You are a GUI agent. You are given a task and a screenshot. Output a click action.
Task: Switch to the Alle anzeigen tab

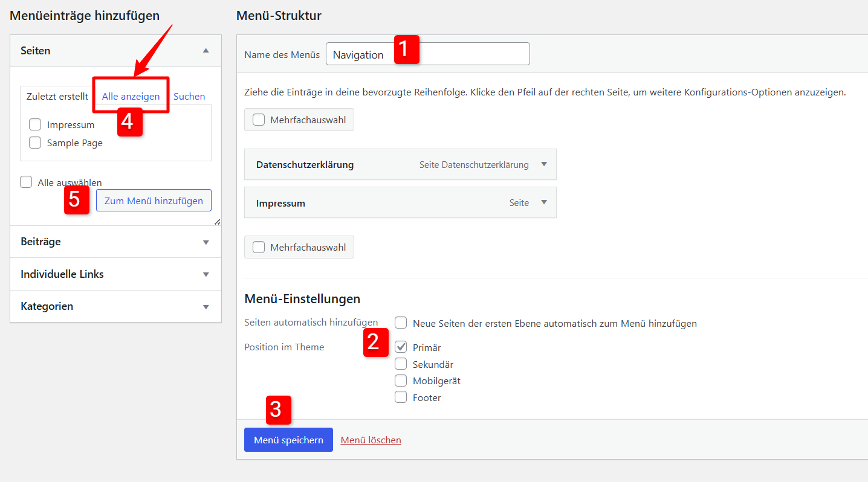click(131, 96)
